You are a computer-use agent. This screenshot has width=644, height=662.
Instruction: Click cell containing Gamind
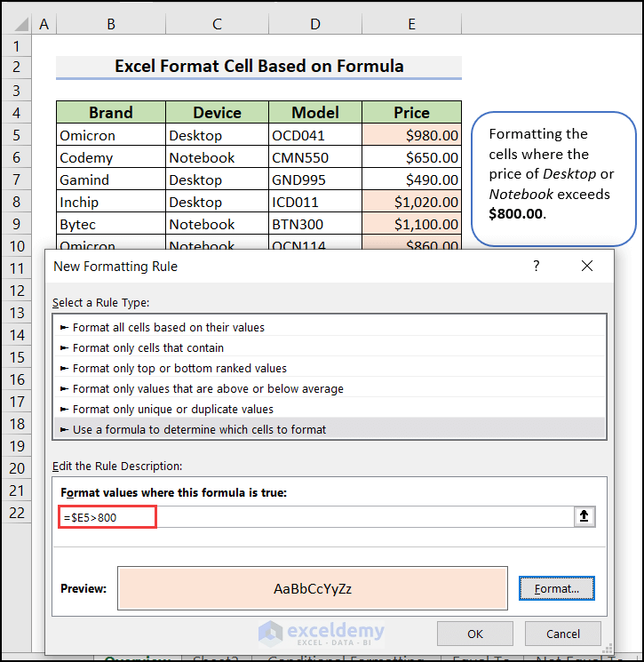[x=111, y=179]
